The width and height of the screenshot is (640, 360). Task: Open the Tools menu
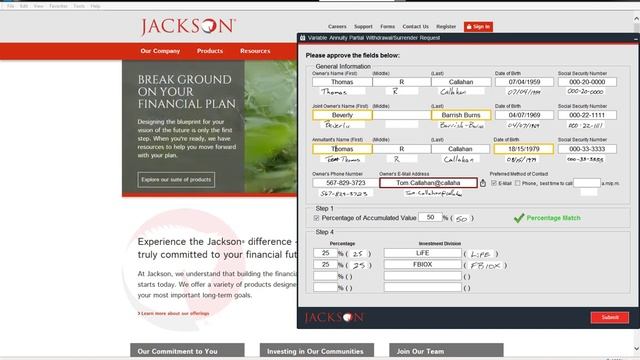click(79, 6)
